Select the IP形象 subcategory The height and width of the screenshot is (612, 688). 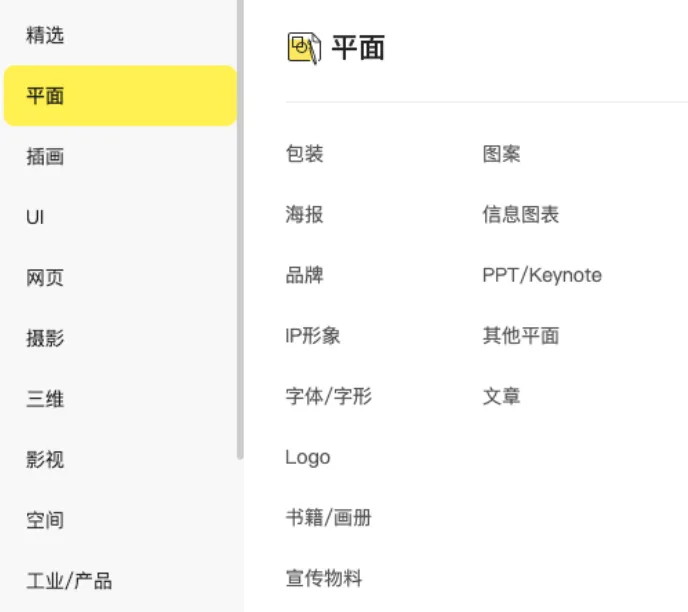point(313,336)
